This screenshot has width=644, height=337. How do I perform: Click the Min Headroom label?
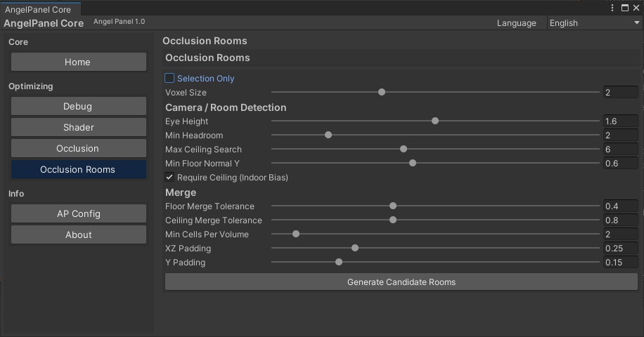pos(194,136)
